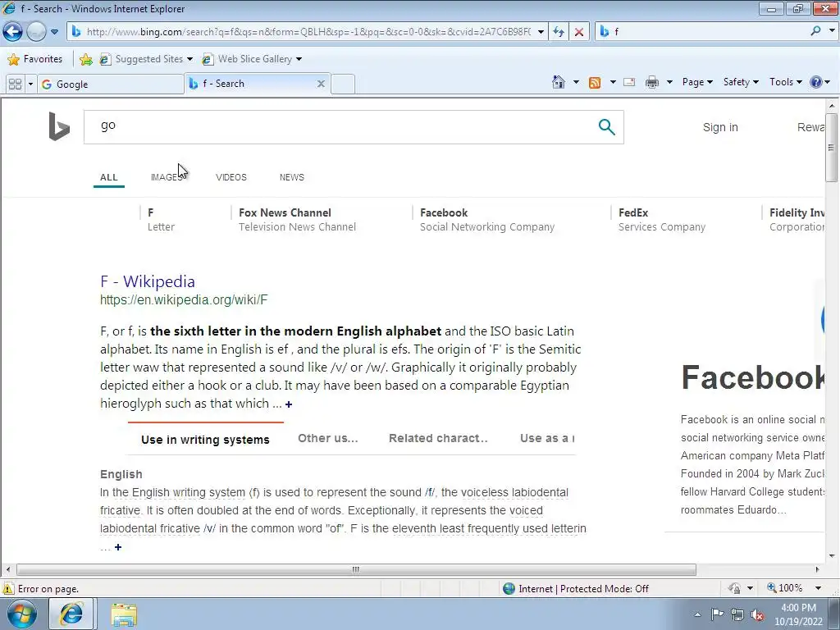
Task: Click Add to Favorites bar icon
Action: [x=85, y=59]
